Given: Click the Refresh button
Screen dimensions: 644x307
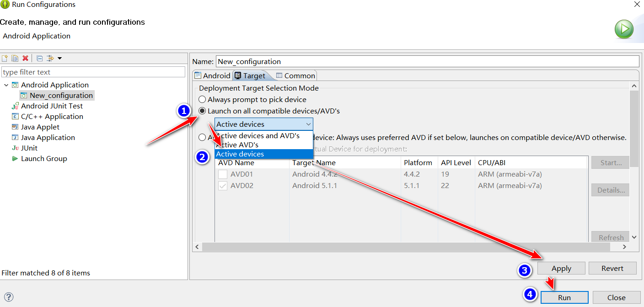Looking at the screenshot, I should pyautogui.click(x=610, y=237).
